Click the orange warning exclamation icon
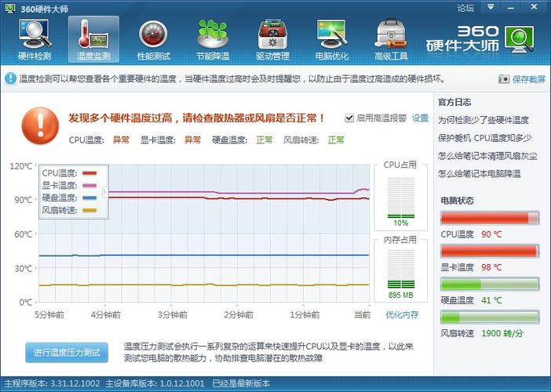The height and width of the screenshot is (392, 551). click(x=40, y=125)
